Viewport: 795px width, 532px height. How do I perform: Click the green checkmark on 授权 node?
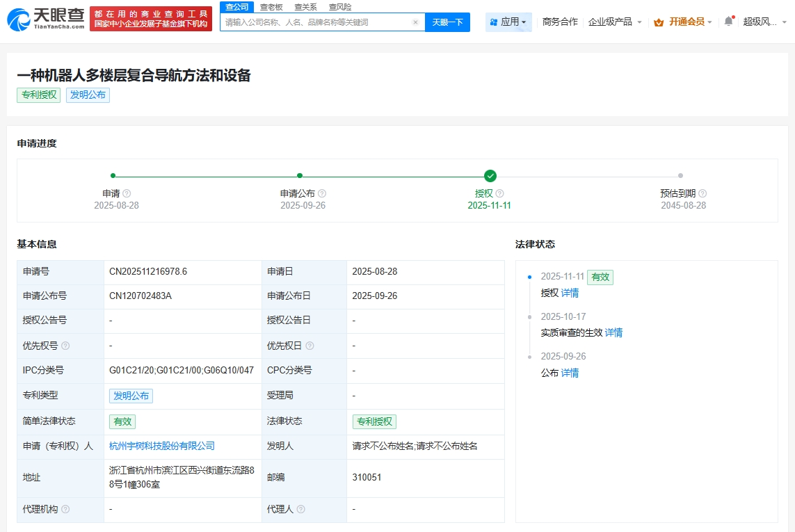tap(489, 175)
